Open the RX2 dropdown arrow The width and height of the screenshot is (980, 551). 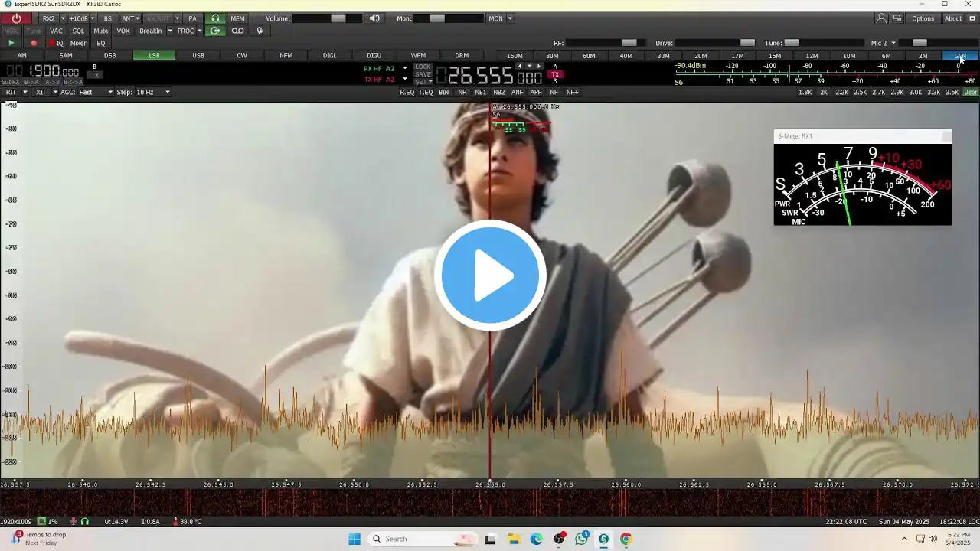tap(61, 18)
